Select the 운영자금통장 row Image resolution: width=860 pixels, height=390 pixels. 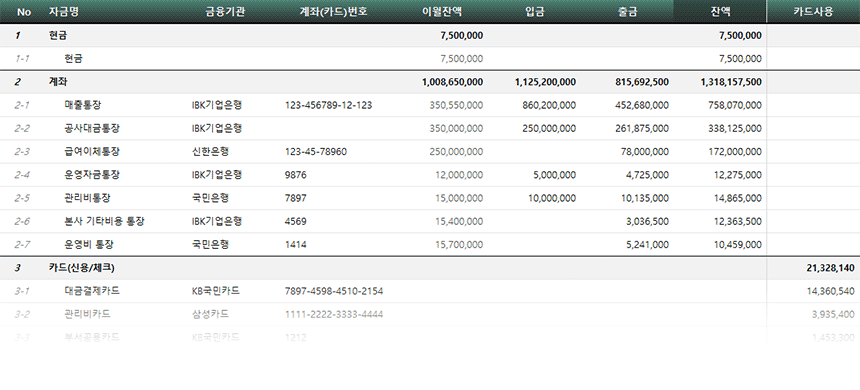point(430,175)
